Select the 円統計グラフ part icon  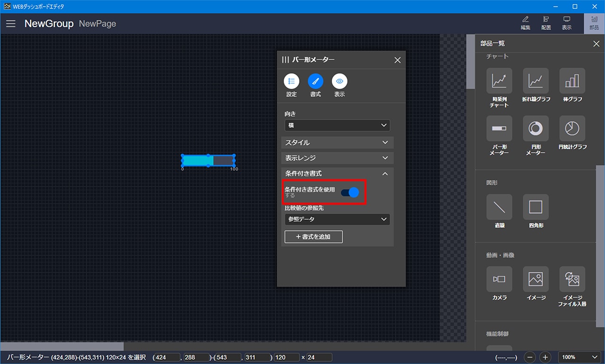572,129
